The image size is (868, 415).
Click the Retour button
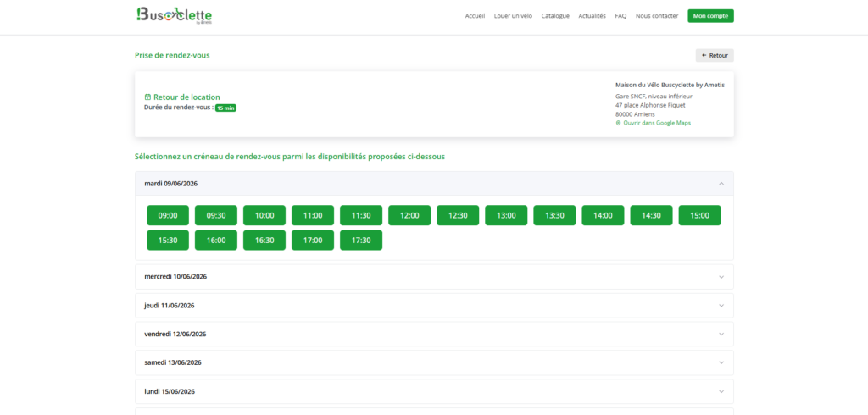point(715,55)
